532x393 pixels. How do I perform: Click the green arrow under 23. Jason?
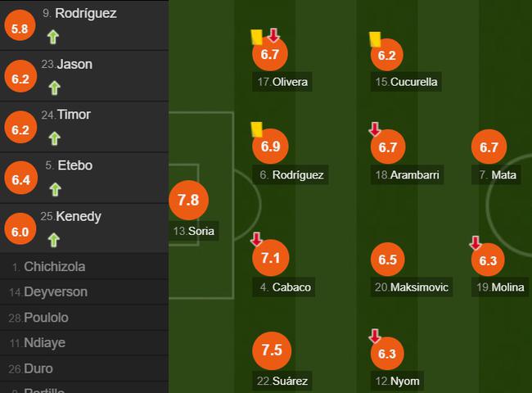54,88
